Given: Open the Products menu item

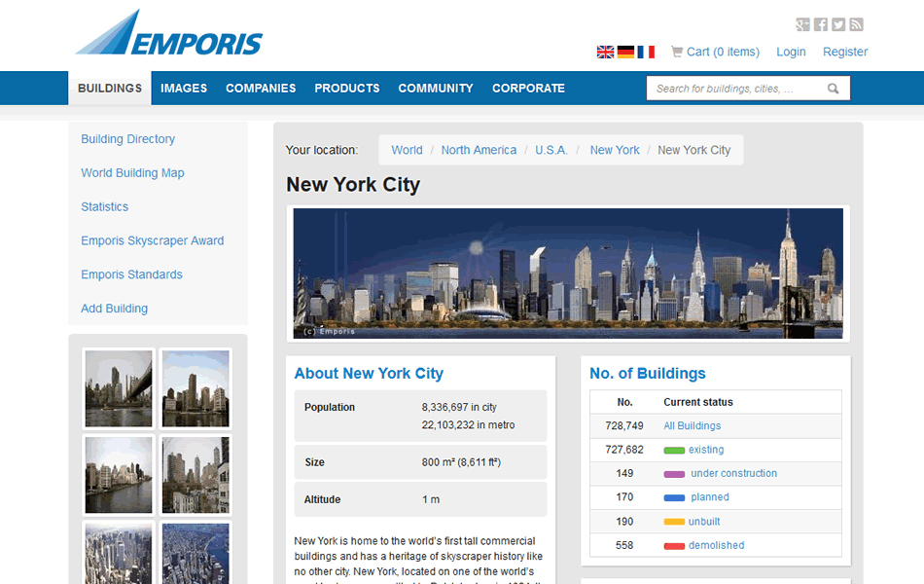Looking at the screenshot, I should coord(347,88).
